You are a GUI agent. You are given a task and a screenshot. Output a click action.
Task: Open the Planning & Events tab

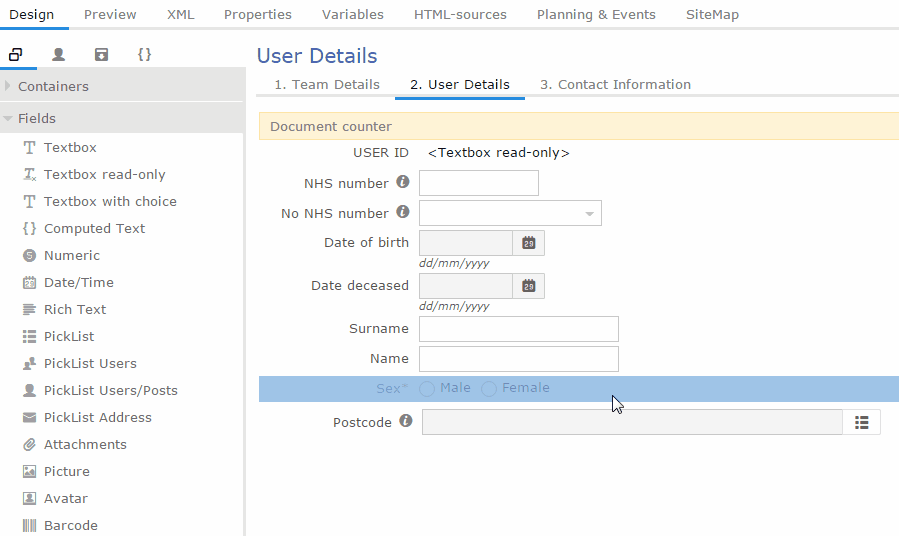[x=596, y=14]
